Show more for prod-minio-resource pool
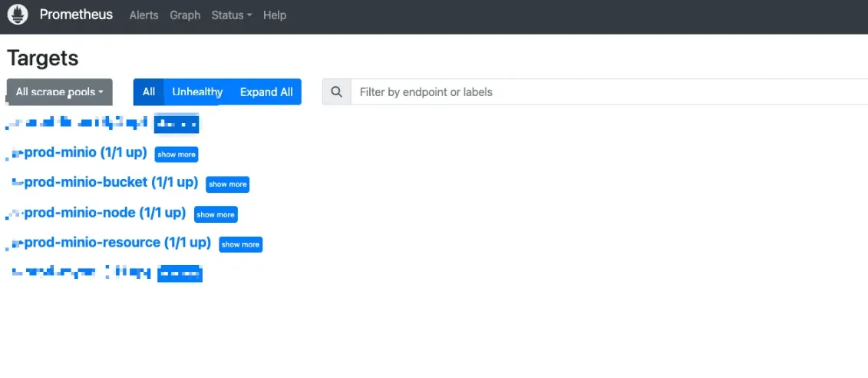Image resolution: width=868 pixels, height=378 pixels. click(x=240, y=244)
